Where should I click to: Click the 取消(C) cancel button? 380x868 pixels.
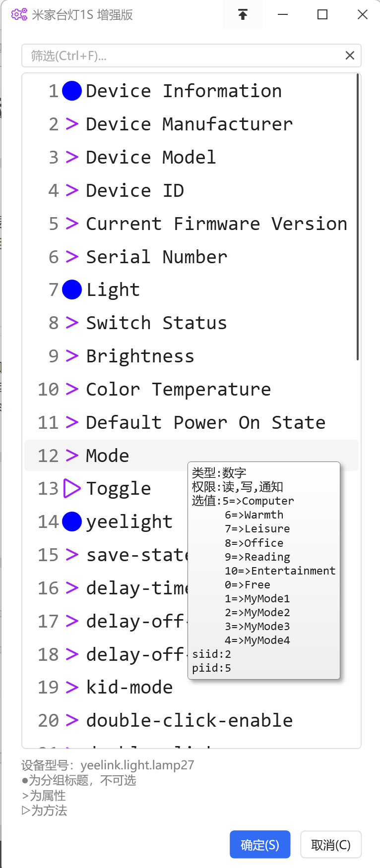point(331,844)
